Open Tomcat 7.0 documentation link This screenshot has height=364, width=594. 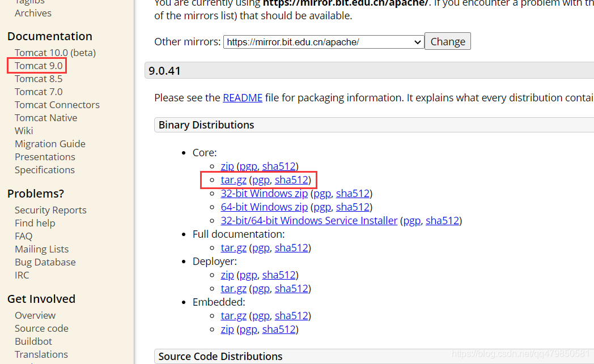[39, 92]
